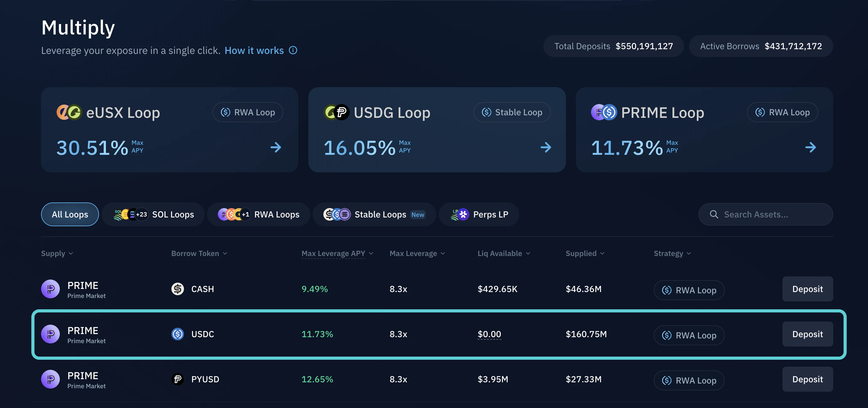Click the CASH borrow token icon

pos(178,289)
